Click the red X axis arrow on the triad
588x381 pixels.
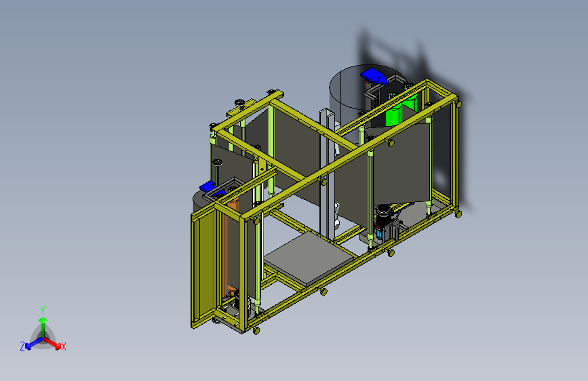pos(52,343)
